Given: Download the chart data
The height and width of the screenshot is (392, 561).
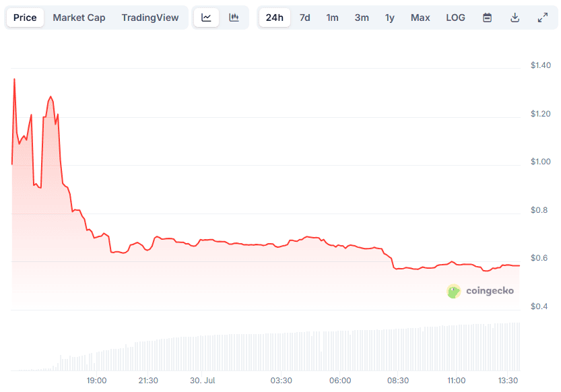Looking at the screenshot, I should 515,18.
